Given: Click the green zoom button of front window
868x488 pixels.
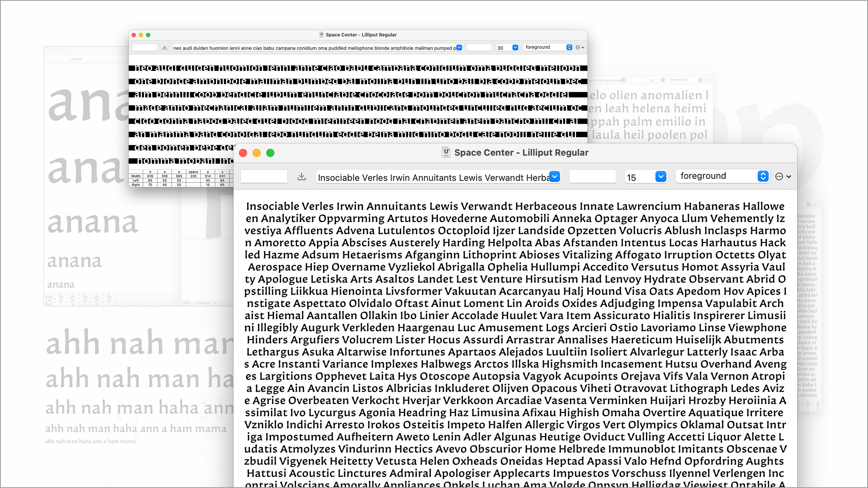Looking at the screenshot, I should click(x=270, y=153).
